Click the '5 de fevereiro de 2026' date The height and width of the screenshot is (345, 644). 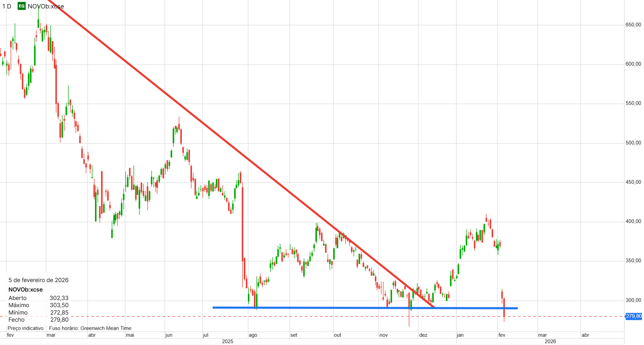click(39, 280)
